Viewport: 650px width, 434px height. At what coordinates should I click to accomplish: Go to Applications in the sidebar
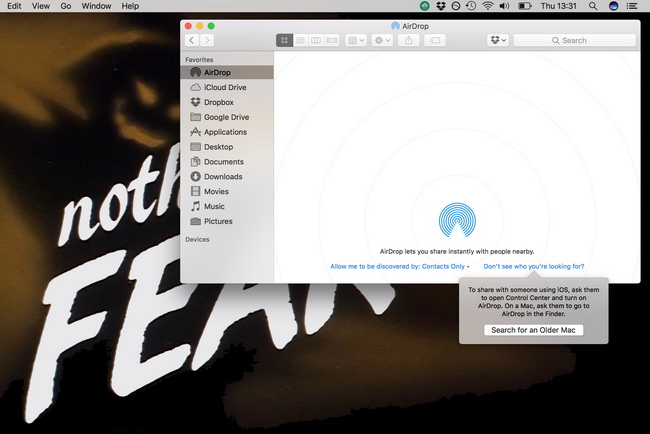tap(227, 132)
